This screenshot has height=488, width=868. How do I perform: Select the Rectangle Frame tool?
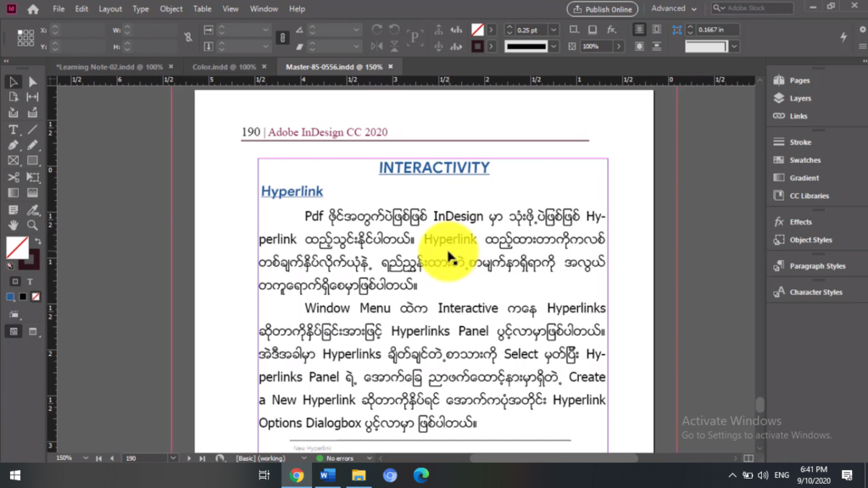pos(14,161)
